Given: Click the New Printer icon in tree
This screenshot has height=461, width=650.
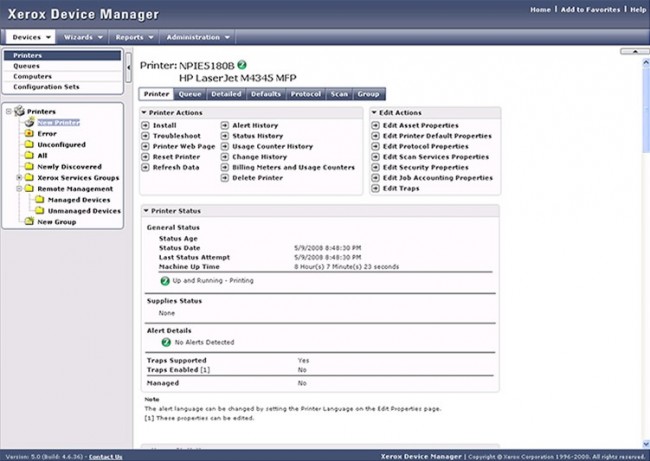Looking at the screenshot, I should point(28,122).
